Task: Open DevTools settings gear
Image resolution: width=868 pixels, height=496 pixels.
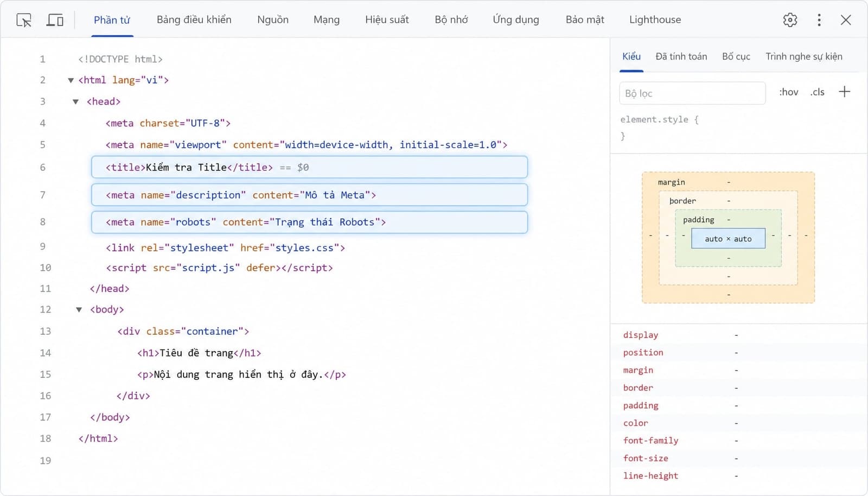Action: coord(790,20)
